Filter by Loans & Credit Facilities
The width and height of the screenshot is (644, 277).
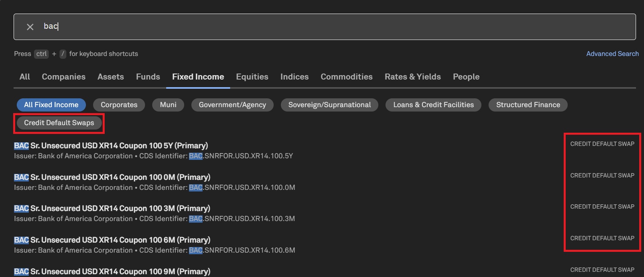tap(433, 105)
